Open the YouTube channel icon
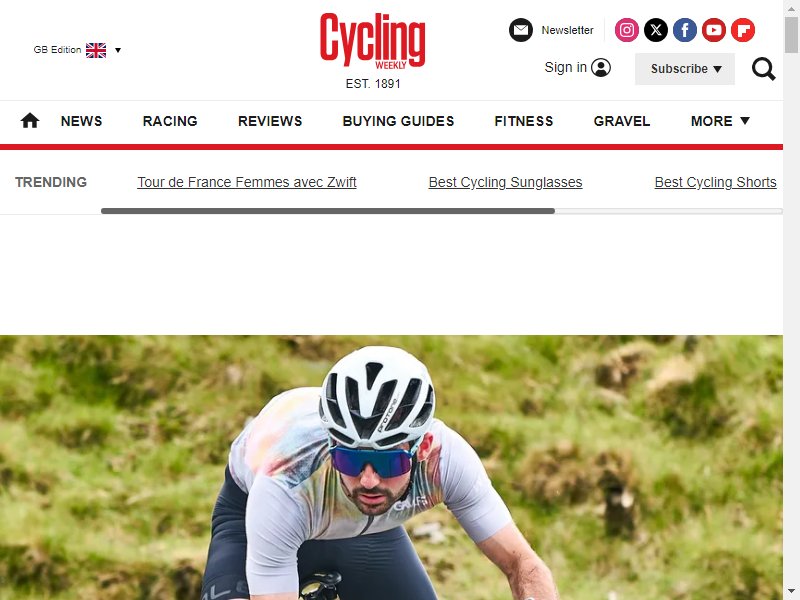 click(714, 30)
